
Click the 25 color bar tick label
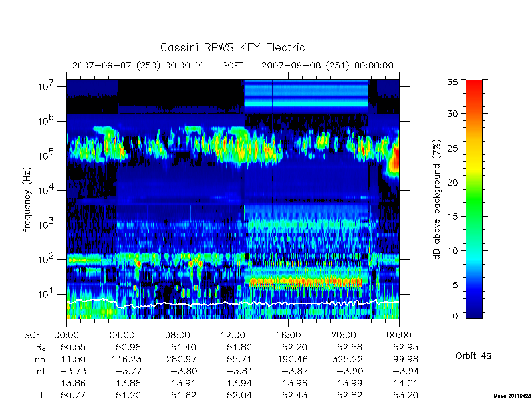[x=452, y=148]
